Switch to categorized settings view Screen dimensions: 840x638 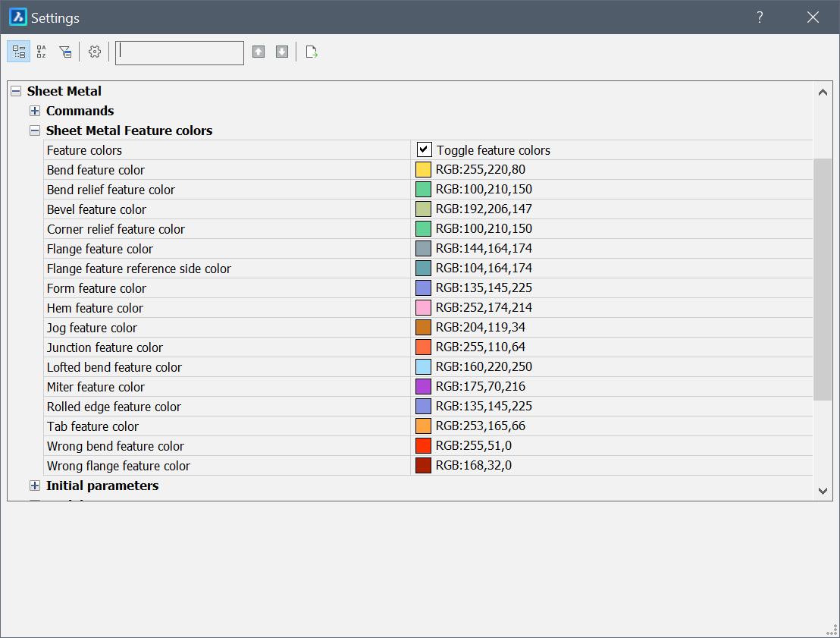pos(19,52)
